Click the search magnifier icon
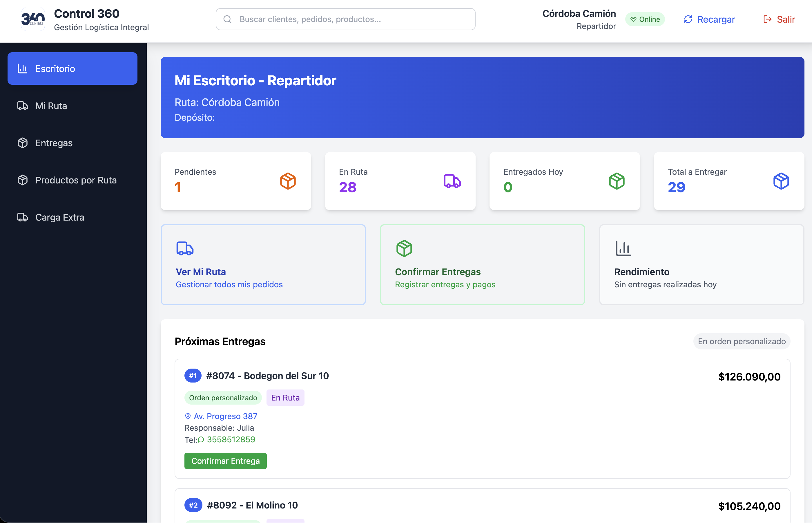Image resolution: width=812 pixels, height=523 pixels. [227, 19]
